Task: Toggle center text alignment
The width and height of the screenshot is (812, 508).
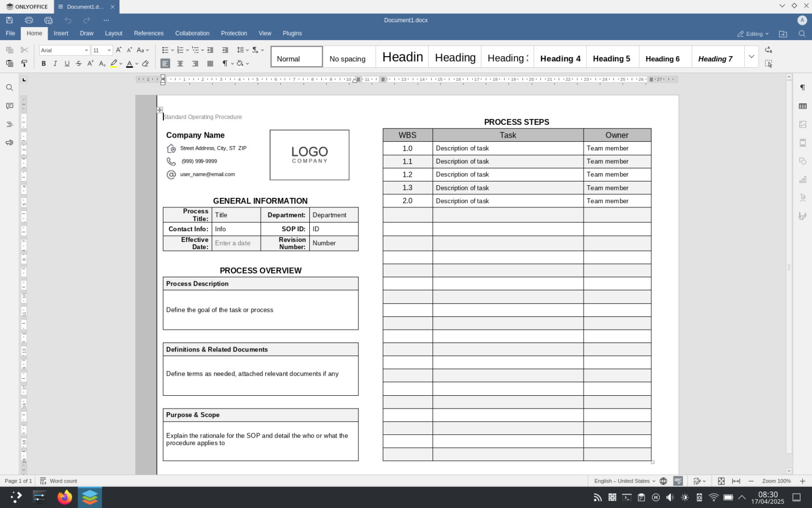Action: (x=180, y=63)
